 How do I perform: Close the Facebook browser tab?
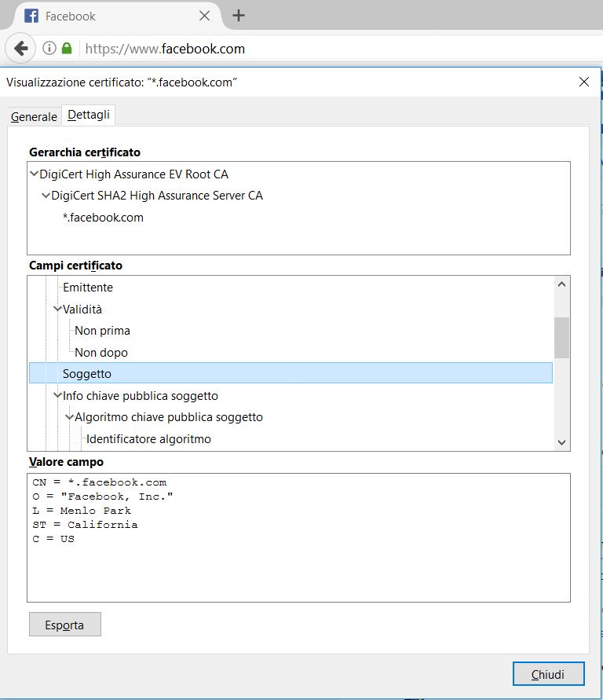(x=204, y=16)
